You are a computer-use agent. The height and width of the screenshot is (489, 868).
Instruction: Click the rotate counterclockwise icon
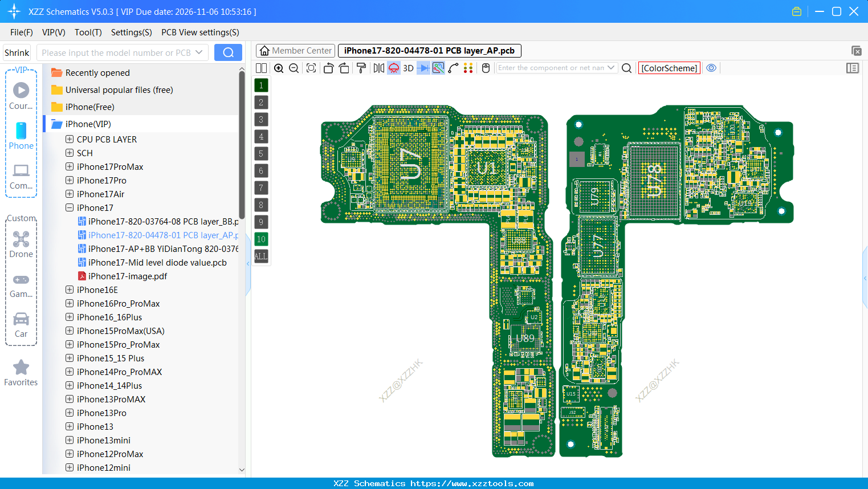pyautogui.click(x=328, y=68)
